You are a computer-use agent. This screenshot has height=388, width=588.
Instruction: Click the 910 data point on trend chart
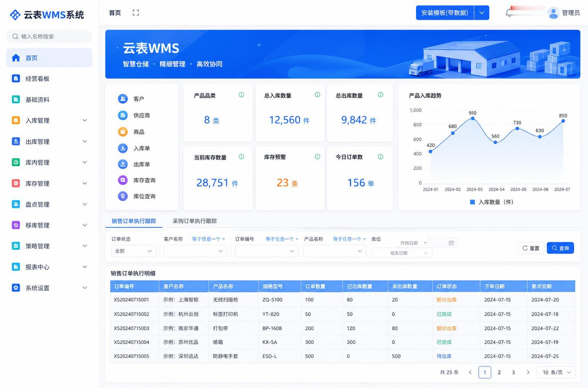473,118
